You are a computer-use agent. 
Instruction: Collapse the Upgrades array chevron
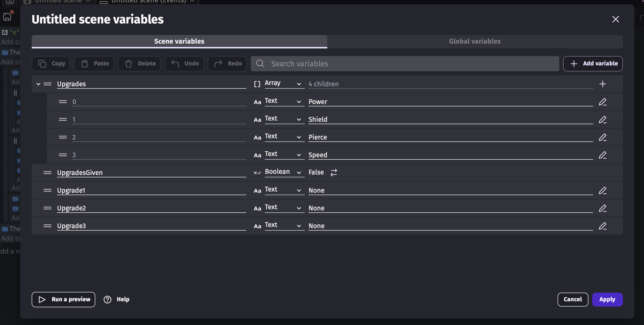[x=38, y=84]
